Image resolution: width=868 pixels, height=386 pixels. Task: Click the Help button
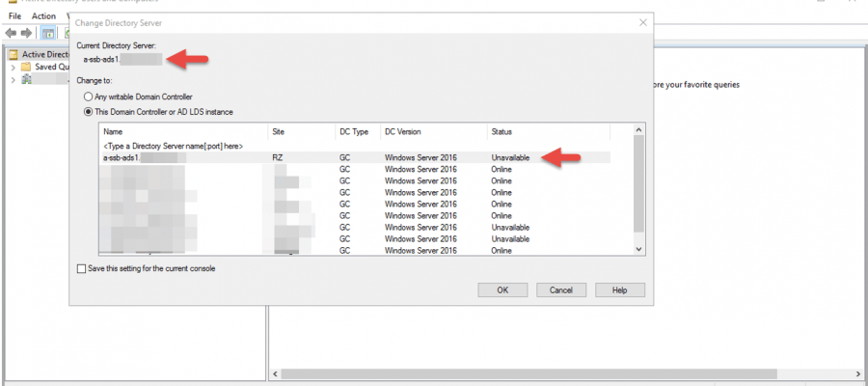[619, 289]
